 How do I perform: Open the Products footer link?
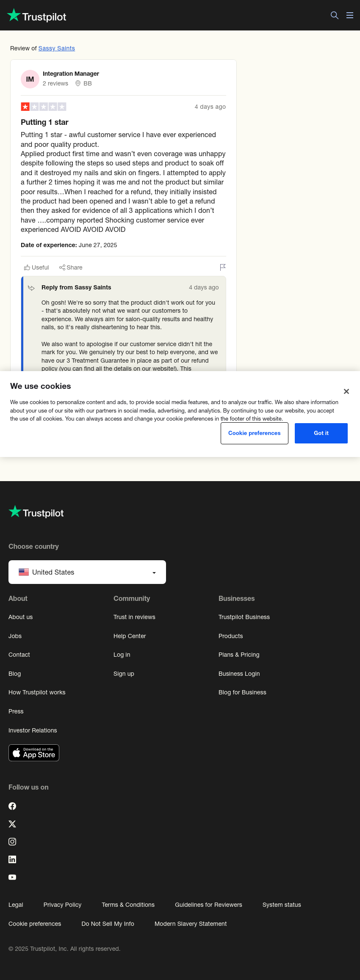[231, 636]
